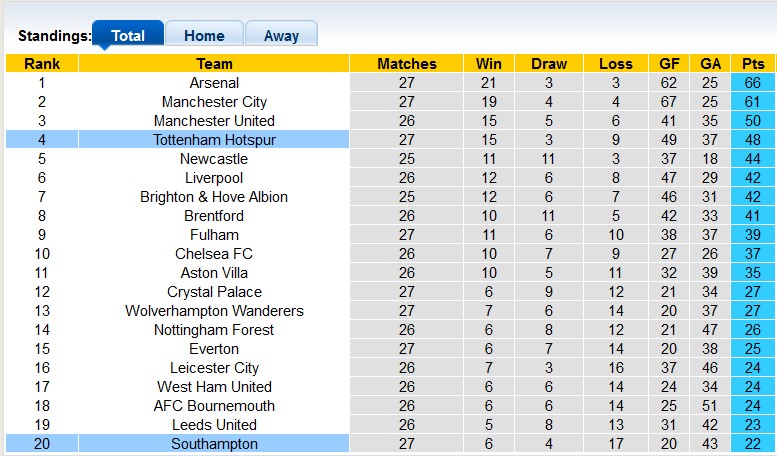
Task: Click the GF column header
Action: [670, 64]
